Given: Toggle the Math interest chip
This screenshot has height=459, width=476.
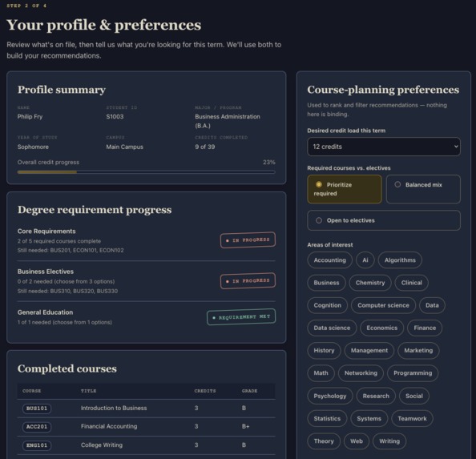Looking at the screenshot, I should click(x=321, y=373).
